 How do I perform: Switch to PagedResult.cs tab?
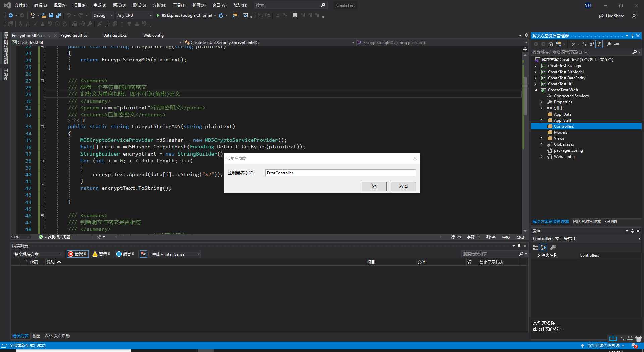pos(73,35)
